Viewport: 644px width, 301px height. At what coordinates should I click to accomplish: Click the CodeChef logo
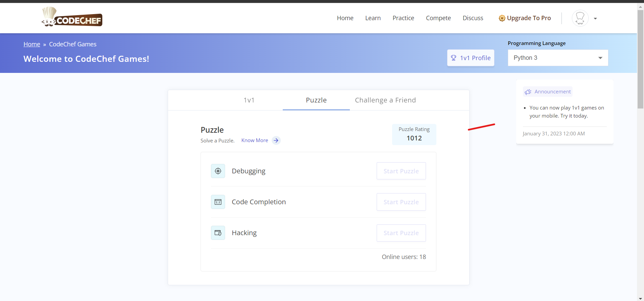point(72,17)
